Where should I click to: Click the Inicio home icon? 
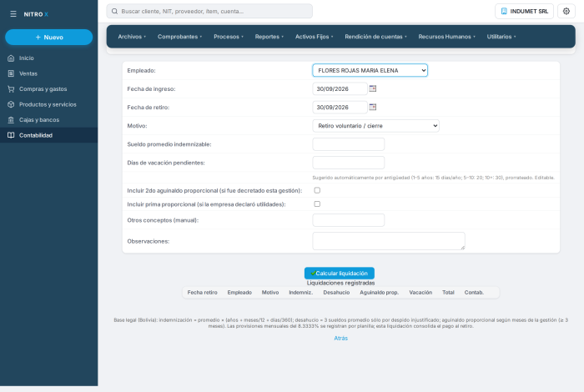[x=11, y=58]
